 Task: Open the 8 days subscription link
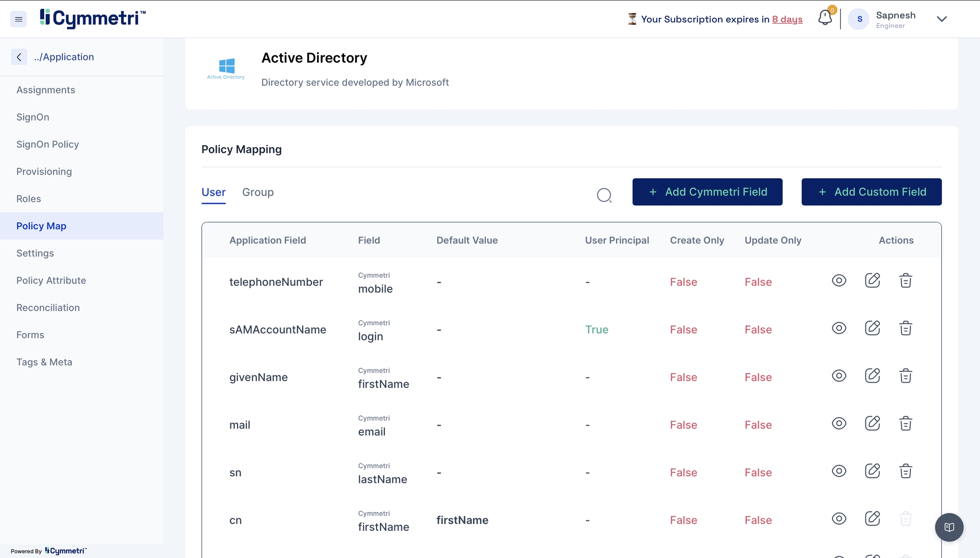[787, 20]
